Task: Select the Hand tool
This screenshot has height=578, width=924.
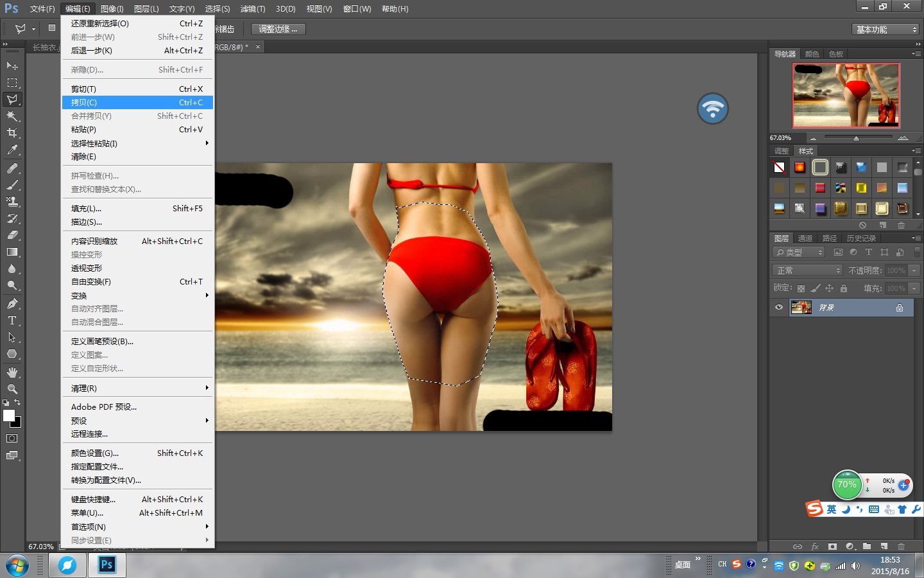Action: click(12, 372)
